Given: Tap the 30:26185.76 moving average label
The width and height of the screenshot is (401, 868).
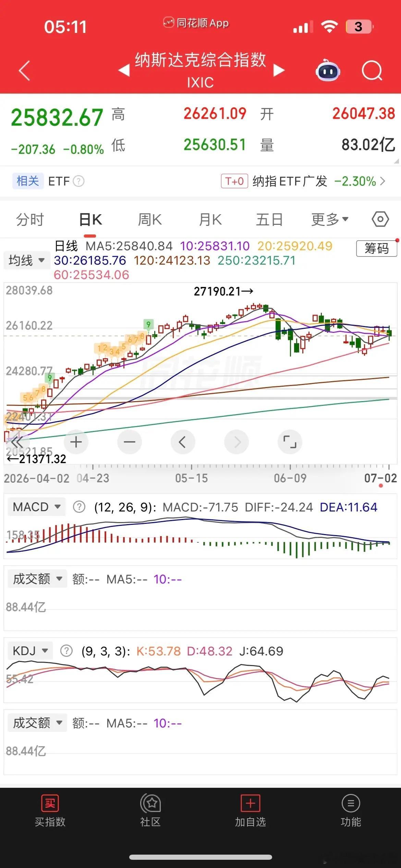Looking at the screenshot, I should pos(90,261).
